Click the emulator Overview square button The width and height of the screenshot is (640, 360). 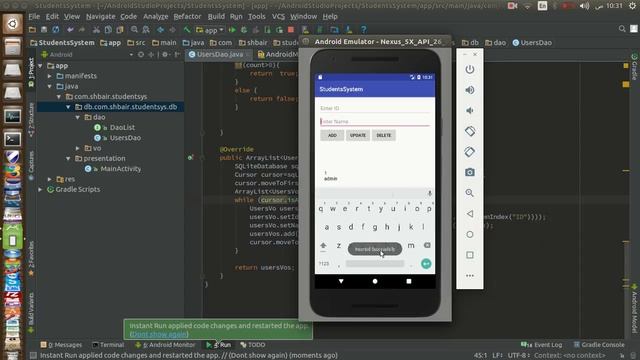[470, 255]
